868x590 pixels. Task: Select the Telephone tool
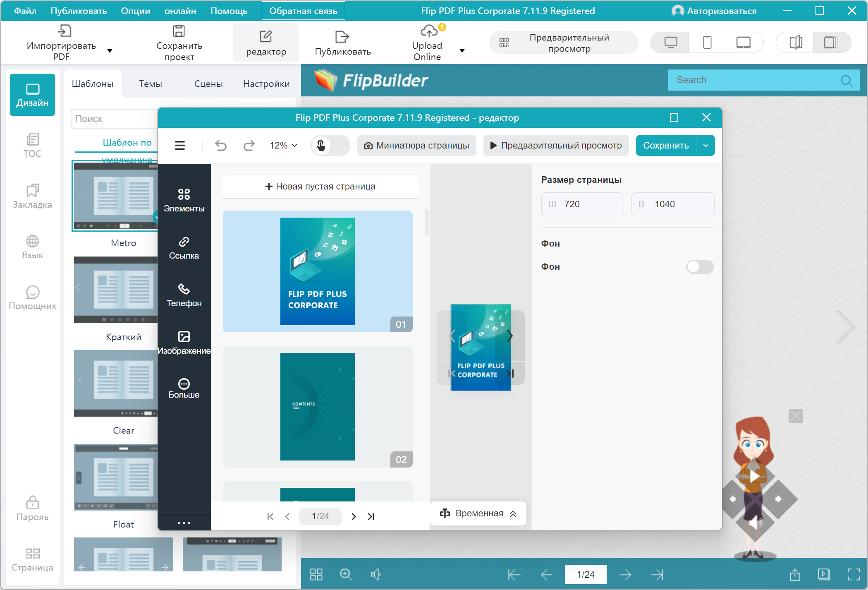point(184,295)
